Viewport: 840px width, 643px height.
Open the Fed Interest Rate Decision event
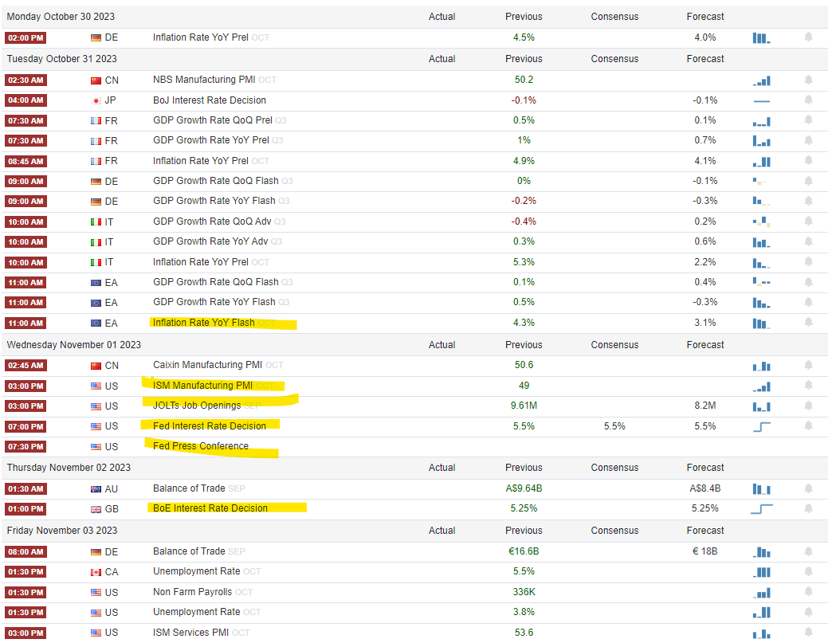click(x=209, y=426)
